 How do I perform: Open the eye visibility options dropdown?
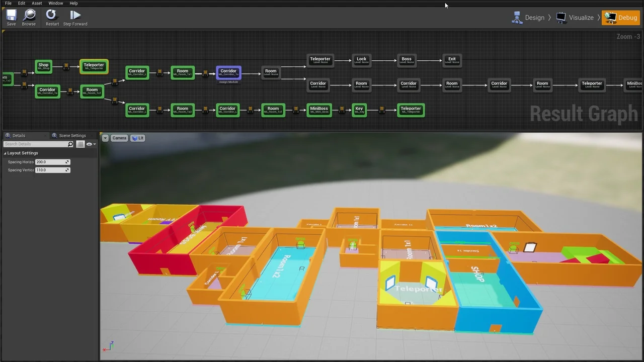click(91, 144)
